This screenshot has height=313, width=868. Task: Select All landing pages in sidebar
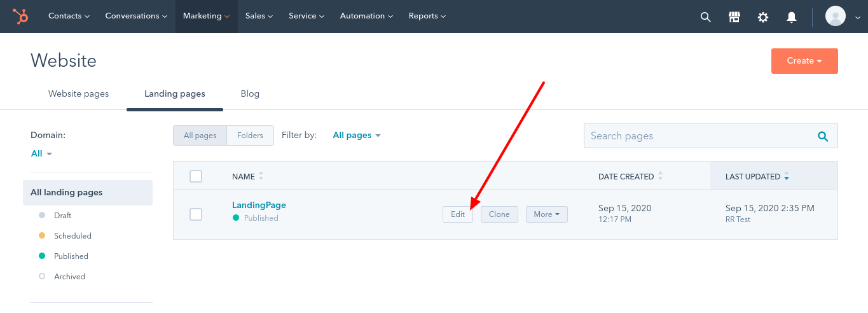[88, 193]
